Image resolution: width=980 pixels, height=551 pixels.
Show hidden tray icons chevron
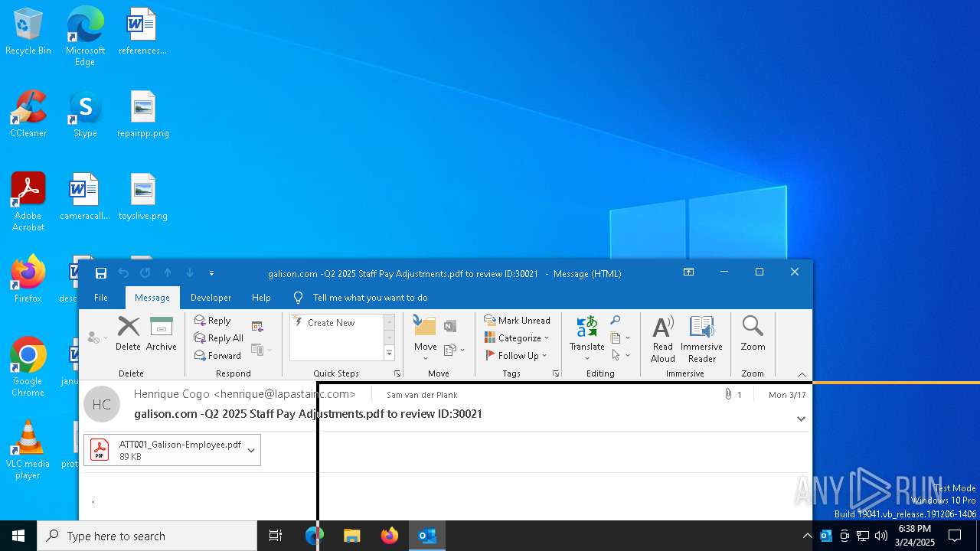click(x=807, y=536)
